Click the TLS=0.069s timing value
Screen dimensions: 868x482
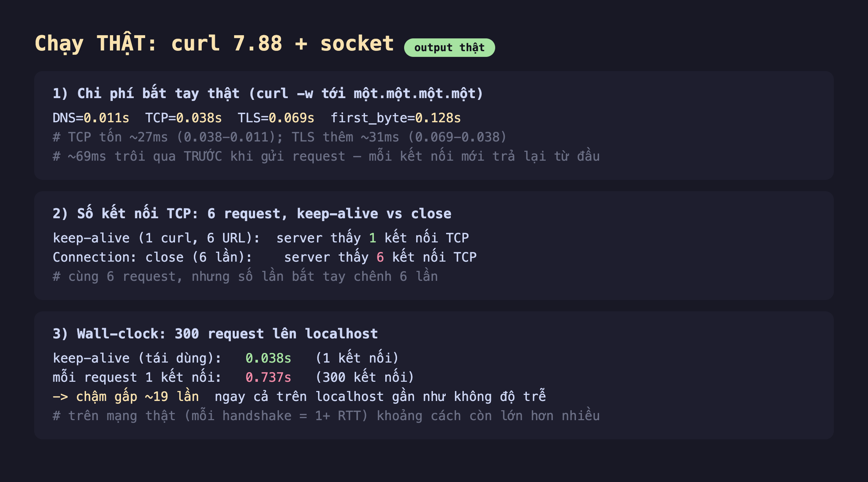[276, 118]
